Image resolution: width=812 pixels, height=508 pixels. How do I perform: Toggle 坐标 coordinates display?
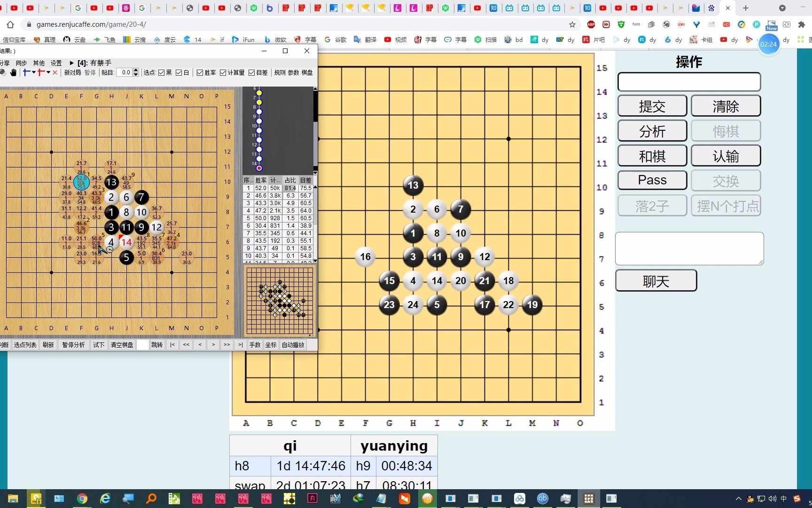(271, 345)
